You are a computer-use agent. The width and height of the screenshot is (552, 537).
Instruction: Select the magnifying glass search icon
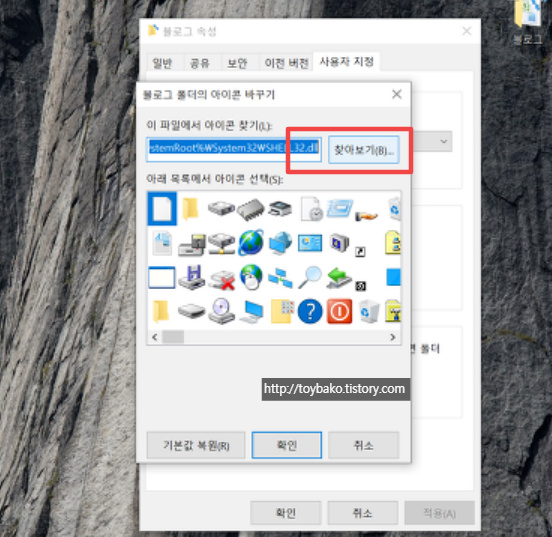click(x=310, y=277)
